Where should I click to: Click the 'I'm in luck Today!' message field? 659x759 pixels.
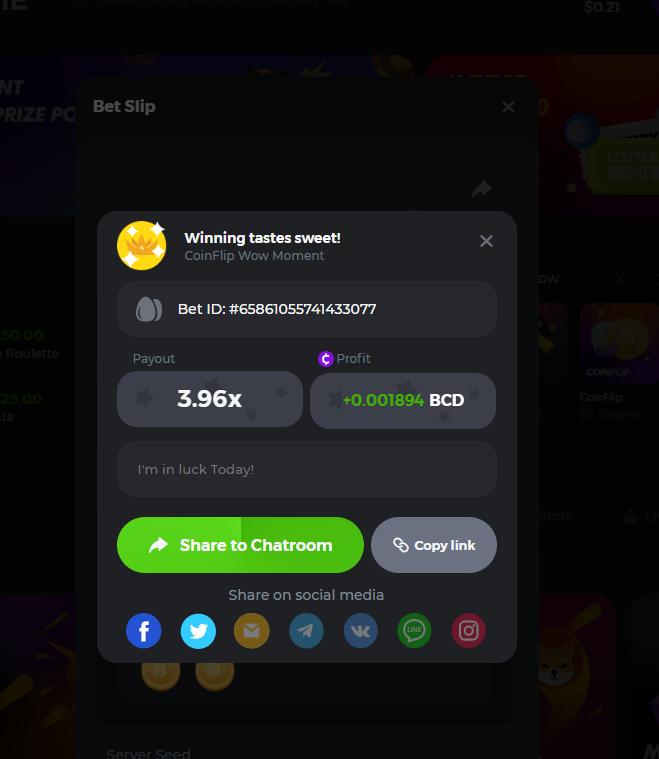(307, 469)
